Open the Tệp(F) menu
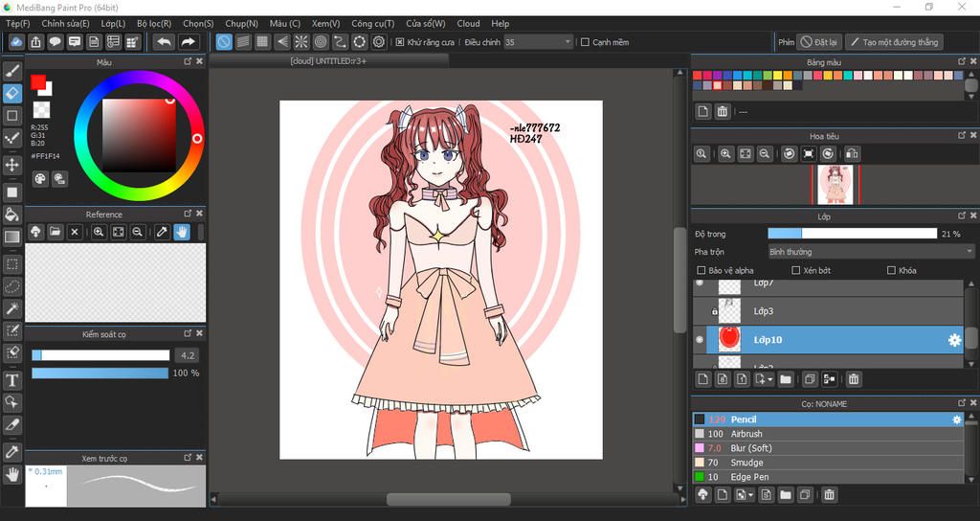Screen dimensions: 980x521 coord(17,23)
